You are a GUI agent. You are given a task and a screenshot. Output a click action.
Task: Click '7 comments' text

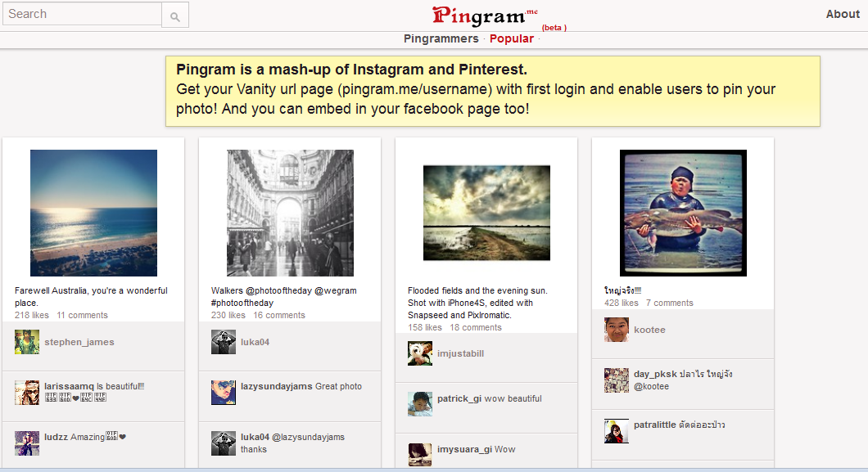pyautogui.click(x=669, y=303)
